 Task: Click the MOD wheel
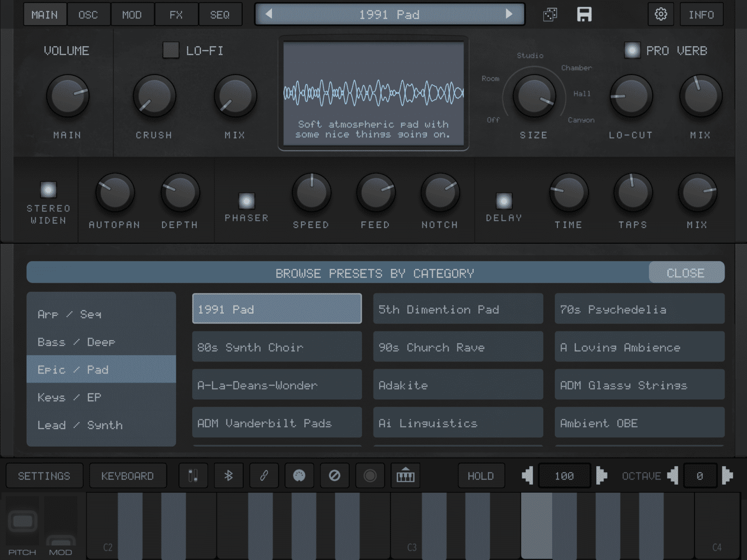click(x=61, y=522)
